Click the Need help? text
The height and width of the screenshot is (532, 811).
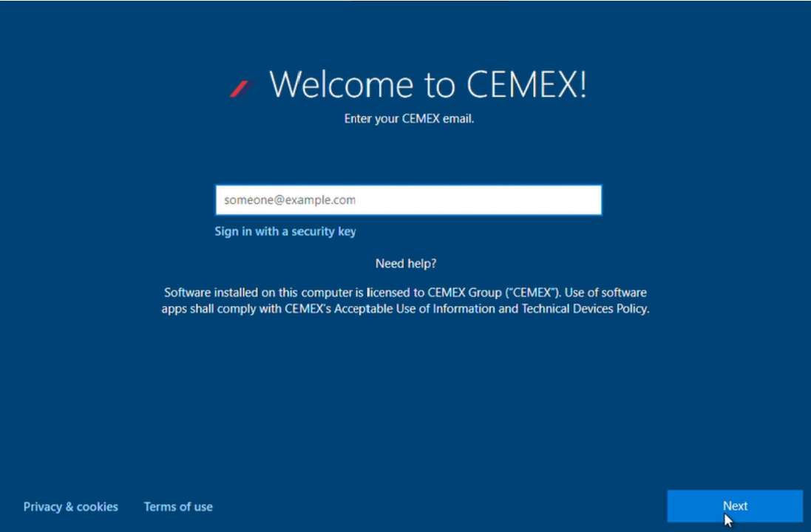pyautogui.click(x=406, y=264)
